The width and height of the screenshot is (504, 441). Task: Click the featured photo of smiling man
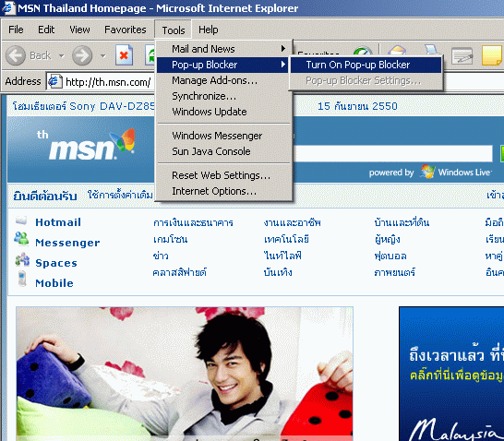tap(185, 374)
